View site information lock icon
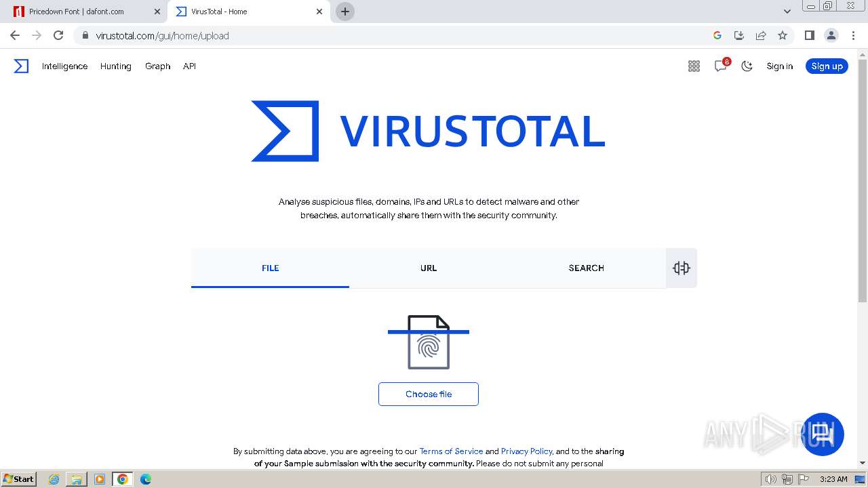The width and height of the screenshot is (868, 488). tap(85, 36)
